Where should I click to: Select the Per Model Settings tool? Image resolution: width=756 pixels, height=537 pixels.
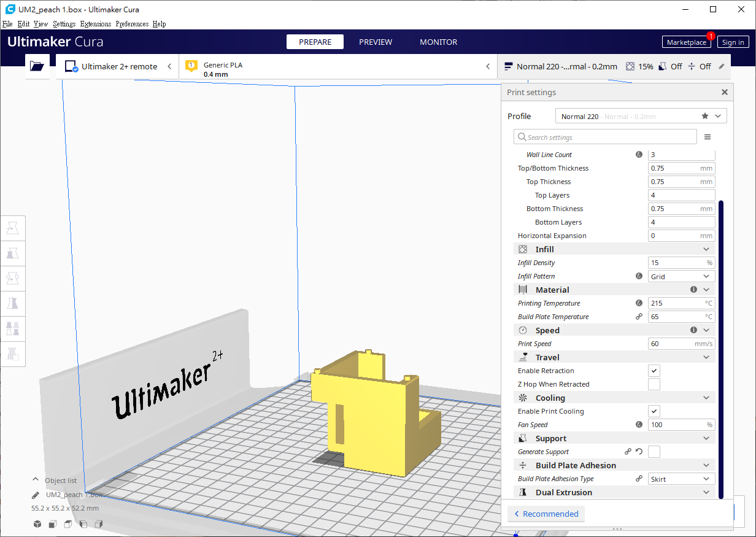point(13,328)
